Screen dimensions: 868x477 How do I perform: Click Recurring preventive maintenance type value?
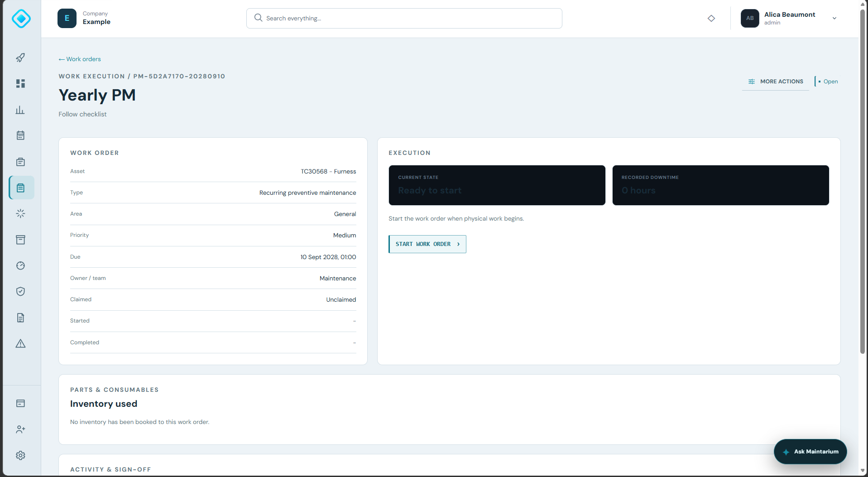[307, 193]
